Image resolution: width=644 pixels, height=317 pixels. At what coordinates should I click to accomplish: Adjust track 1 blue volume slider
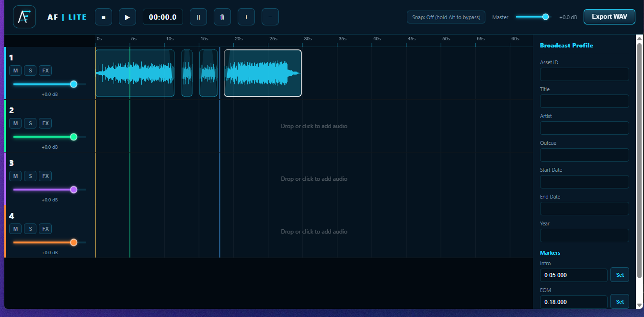click(x=49, y=84)
